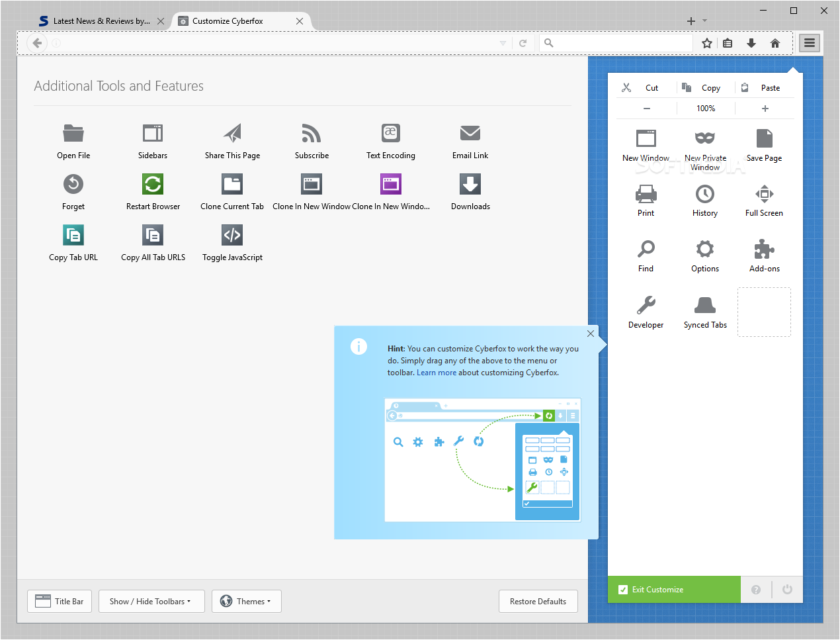
Task: Click inside the search field
Action: [x=616, y=43]
